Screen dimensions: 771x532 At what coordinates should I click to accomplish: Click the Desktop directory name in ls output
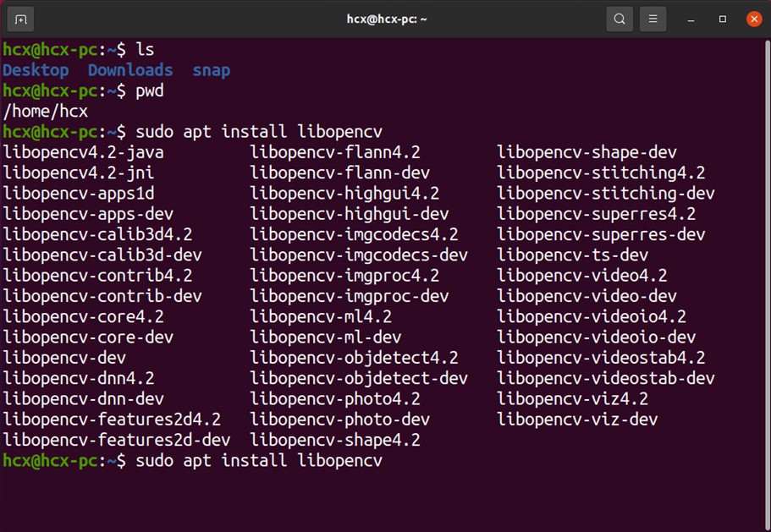pyautogui.click(x=36, y=70)
